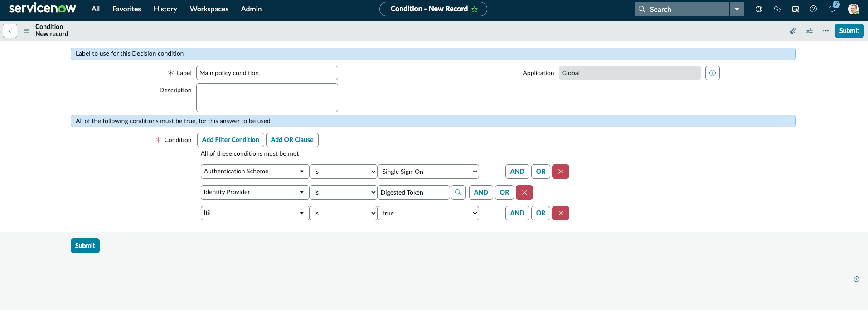The image size is (868, 310).
Task: Add OR to Authentication Scheme row
Action: coord(541,172)
